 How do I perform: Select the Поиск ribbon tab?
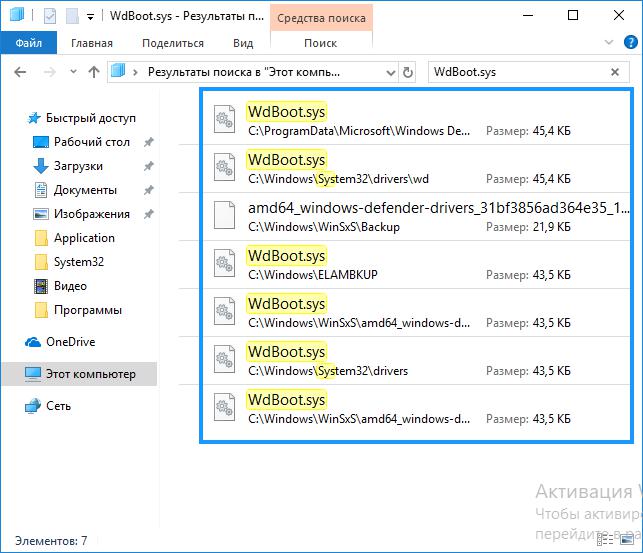pos(321,43)
